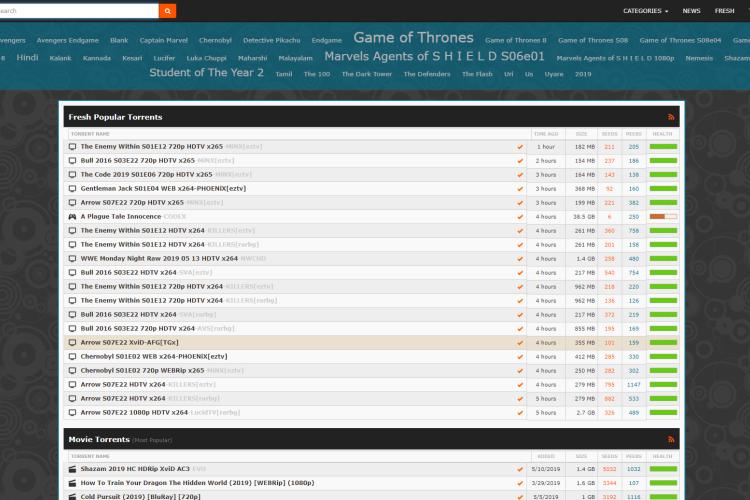Open Cold Pursuit (2019) [BluRay] [720p] torrent
Image resolution: width=750 pixels, height=500 pixels.
click(x=140, y=497)
